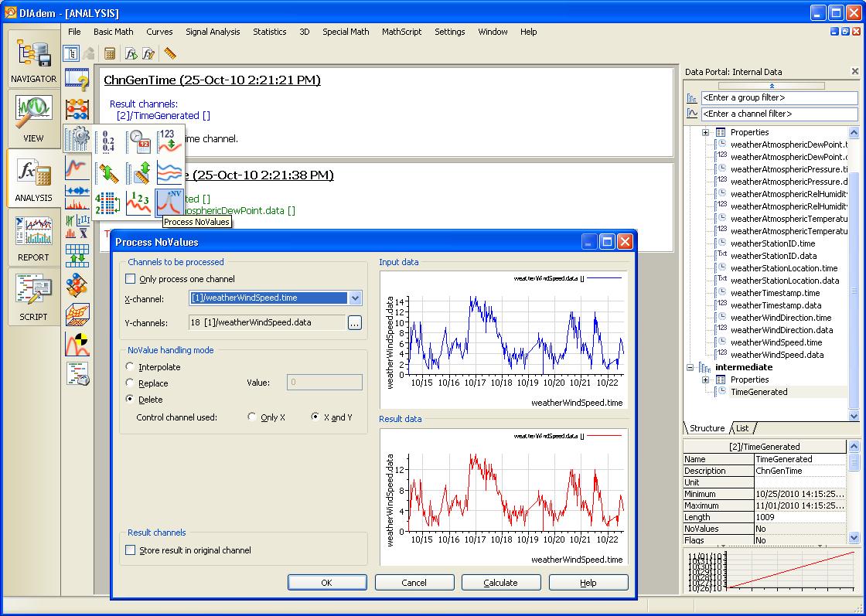Collapse Data Portal filter area chevron

click(x=772, y=86)
